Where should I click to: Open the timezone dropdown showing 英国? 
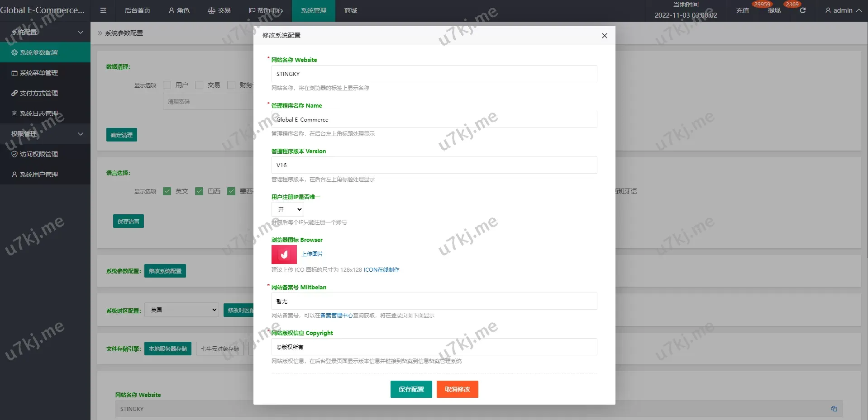click(181, 310)
